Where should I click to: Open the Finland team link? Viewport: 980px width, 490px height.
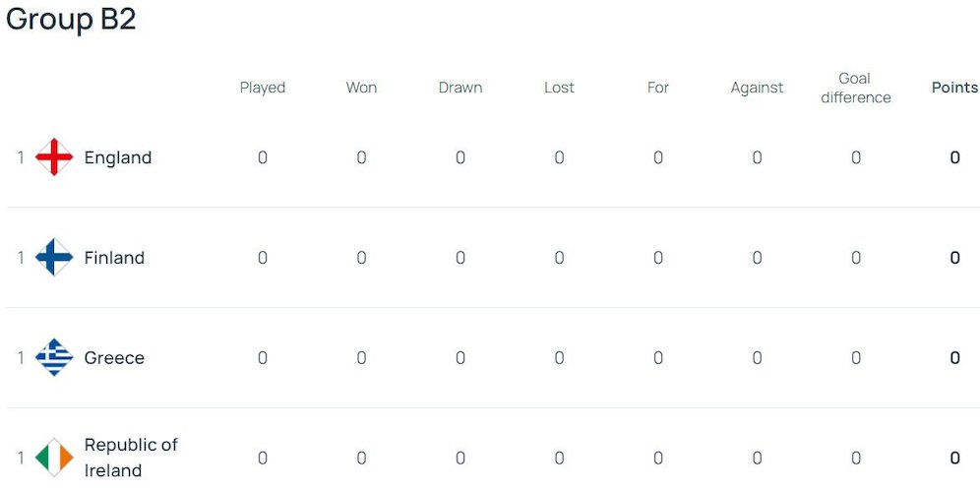(114, 258)
